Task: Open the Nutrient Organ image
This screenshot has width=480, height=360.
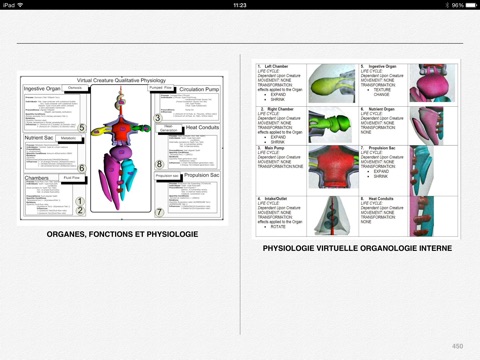Action: [427, 126]
